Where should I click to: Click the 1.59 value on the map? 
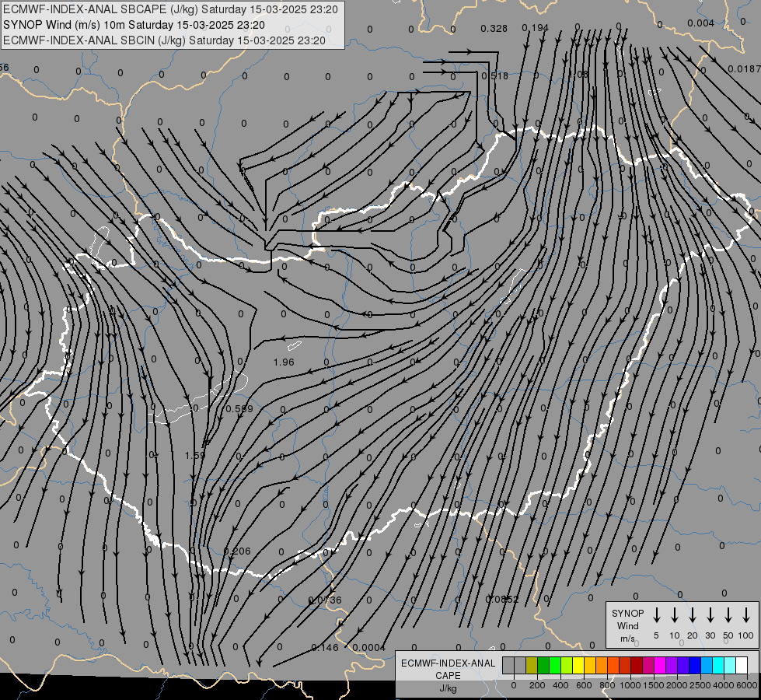coord(195,456)
